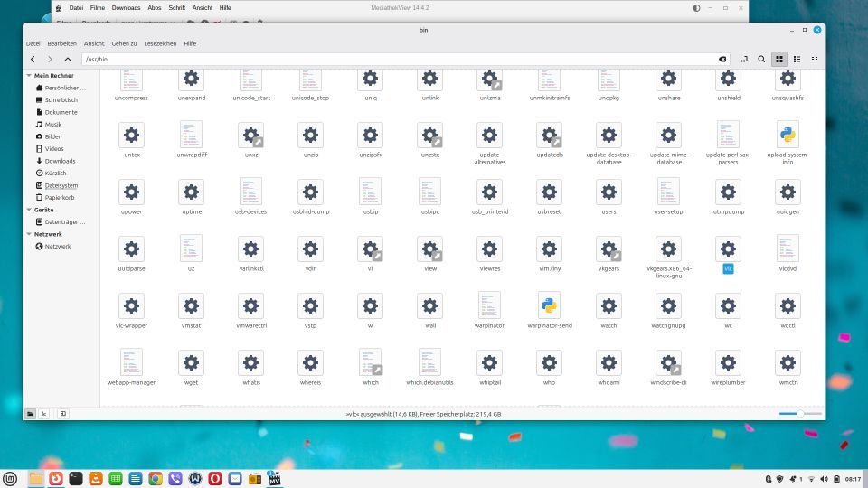Screen dimensions: 868x488
Task: Show tree view in the sidebar
Action: (43, 413)
